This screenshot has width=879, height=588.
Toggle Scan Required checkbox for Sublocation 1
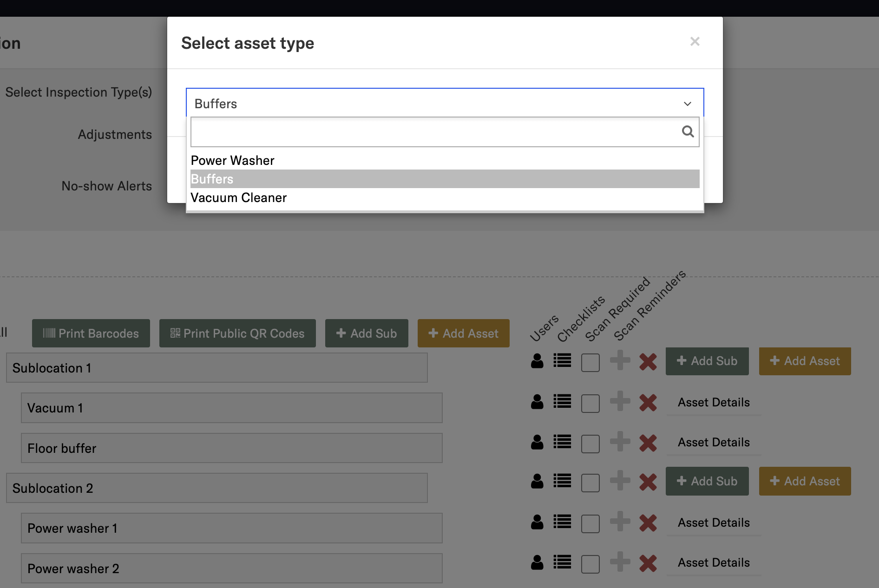[590, 363]
